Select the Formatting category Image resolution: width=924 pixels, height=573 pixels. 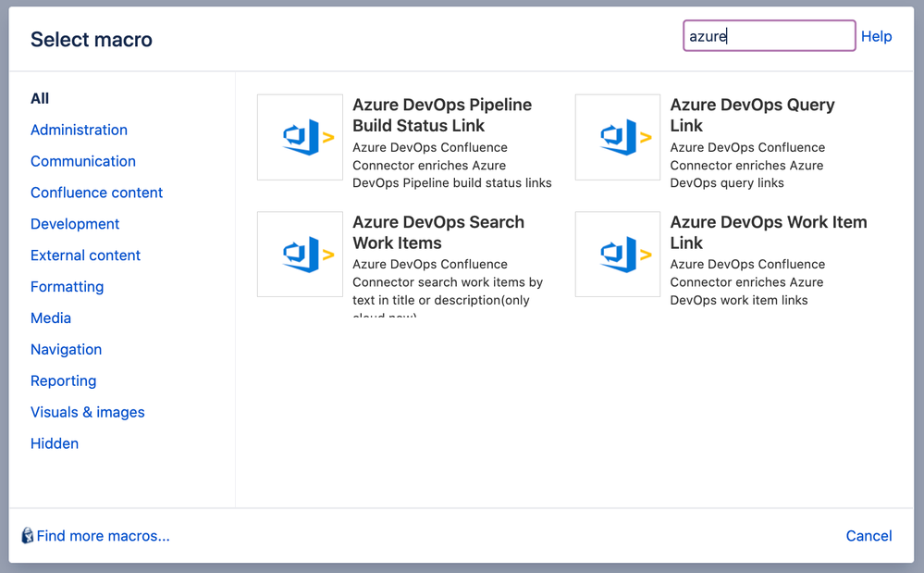click(x=67, y=287)
